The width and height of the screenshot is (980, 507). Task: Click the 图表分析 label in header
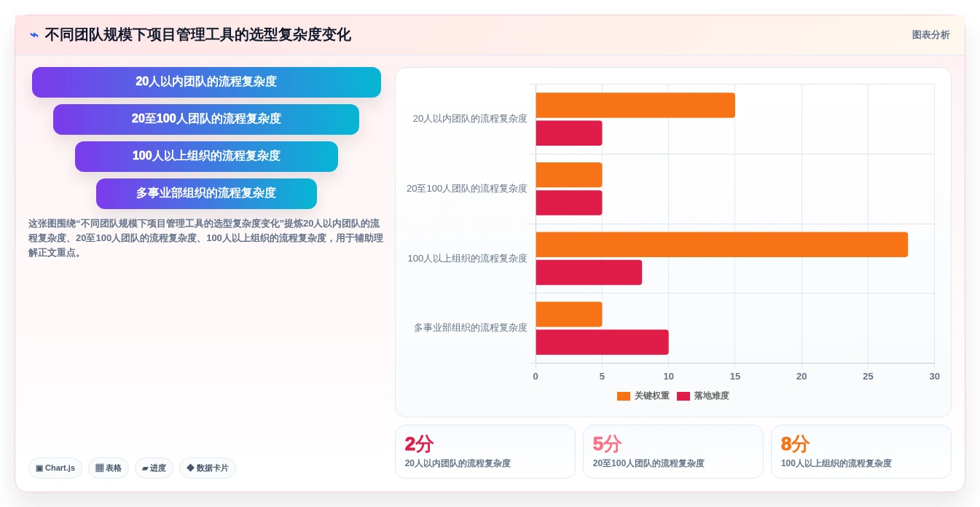930,35
